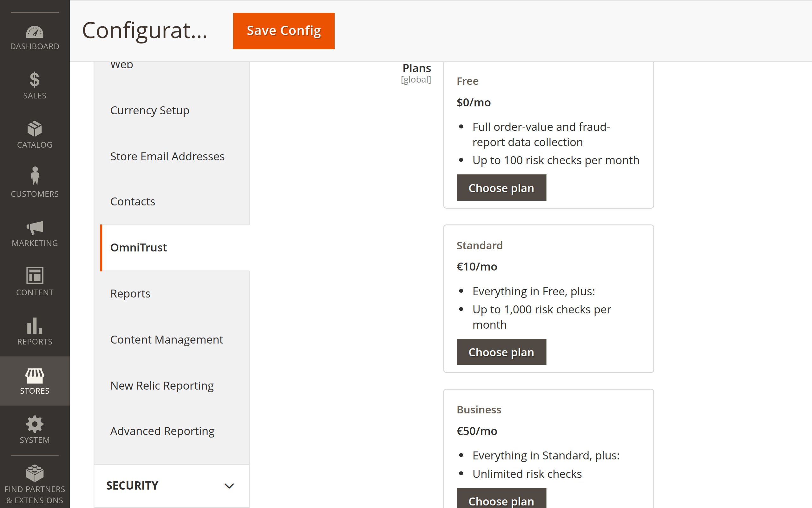Select the OmniTrust configuration tab
Image resolution: width=812 pixels, height=508 pixels.
(175, 248)
